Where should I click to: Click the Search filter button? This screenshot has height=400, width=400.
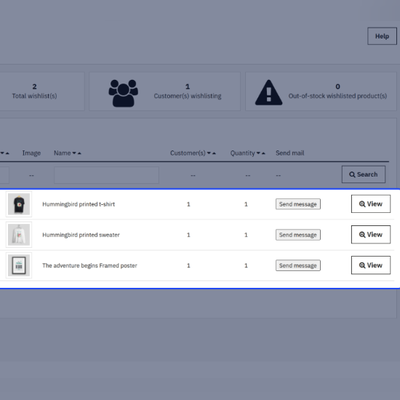pyautogui.click(x=364, y=174)
